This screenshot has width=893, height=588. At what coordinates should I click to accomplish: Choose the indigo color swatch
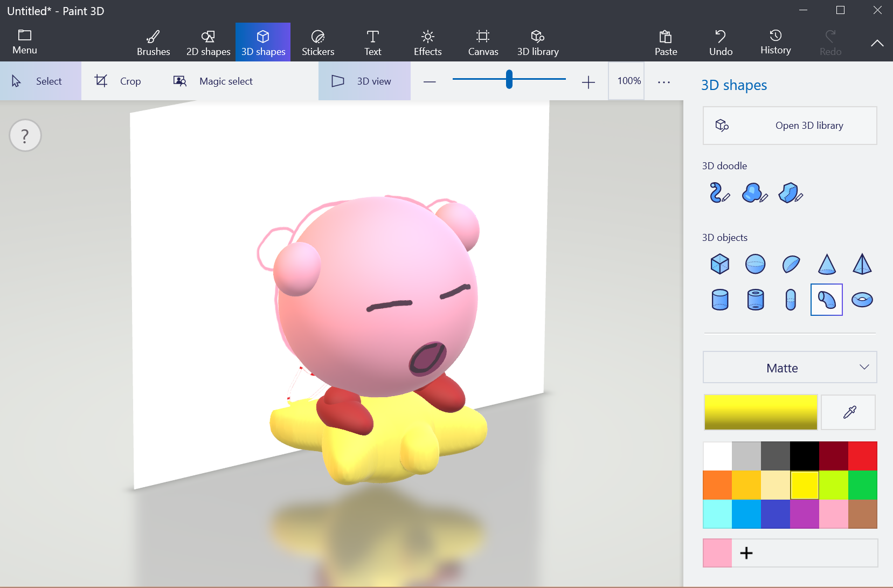pos(776,514)
